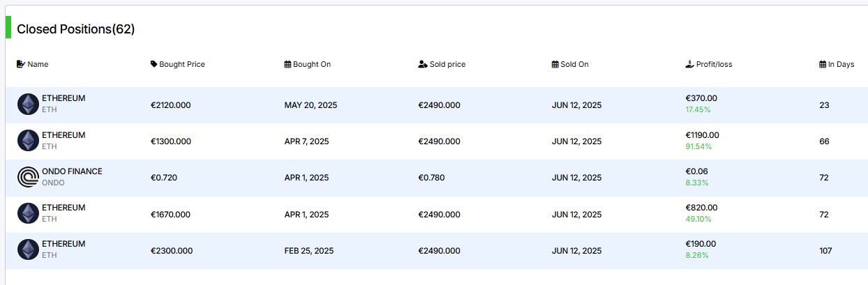
Task: Sort by the Bought Price column header
Action: point(182,64)
